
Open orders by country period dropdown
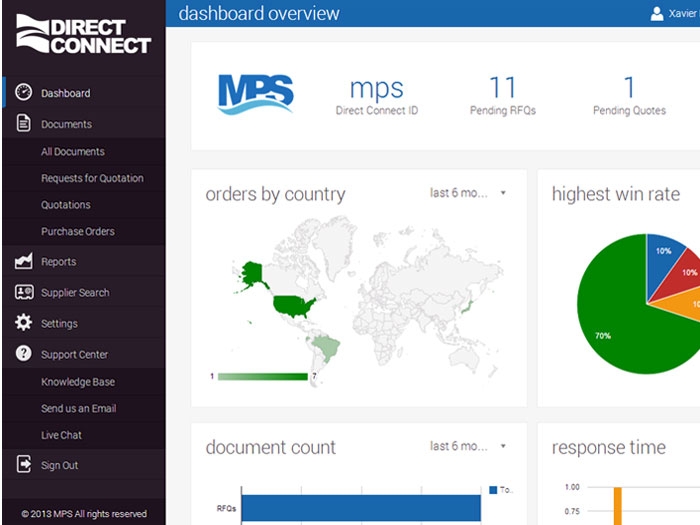(x=468, y=193)
